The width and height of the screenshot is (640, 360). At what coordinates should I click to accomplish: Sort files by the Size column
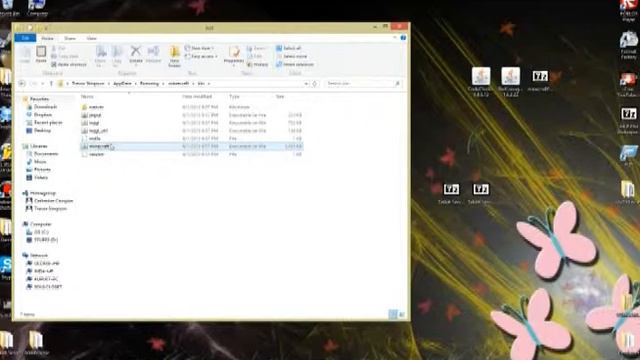[x=280, y=97]
